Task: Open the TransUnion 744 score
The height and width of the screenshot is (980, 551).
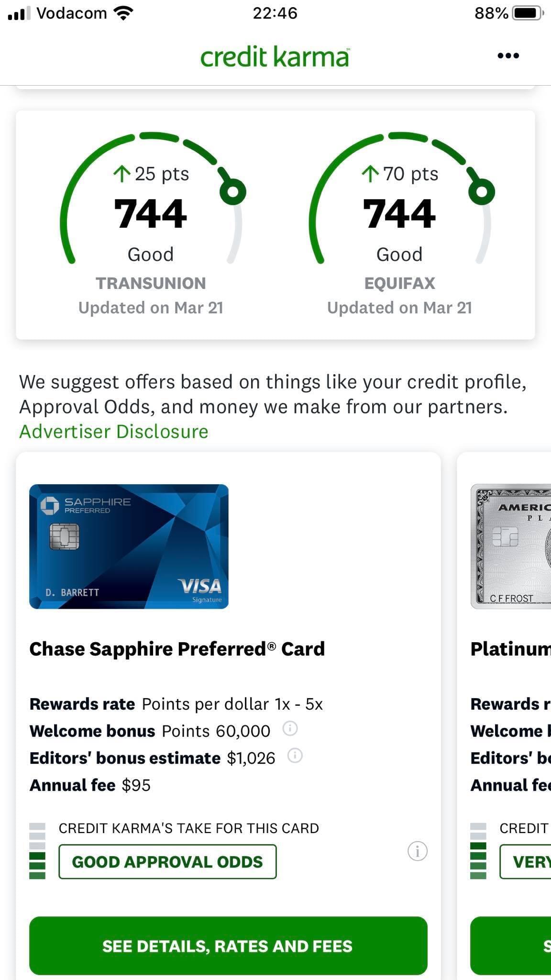Action: 150,214
